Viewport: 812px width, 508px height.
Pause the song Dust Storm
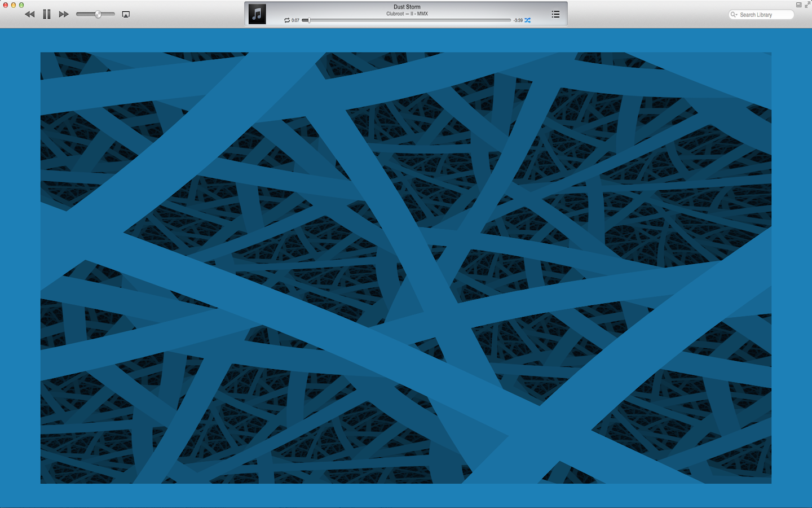(46, 14)
